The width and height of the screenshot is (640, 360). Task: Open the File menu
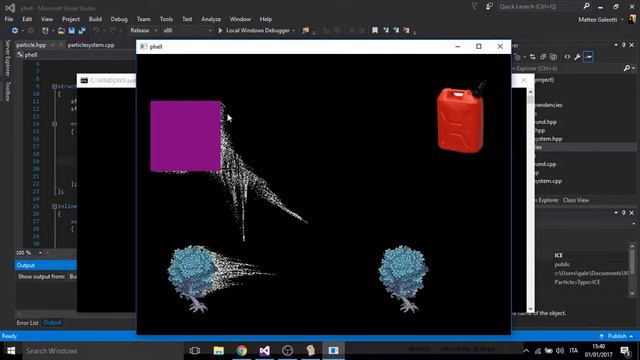pyautogui.click(x=9, y=19)
